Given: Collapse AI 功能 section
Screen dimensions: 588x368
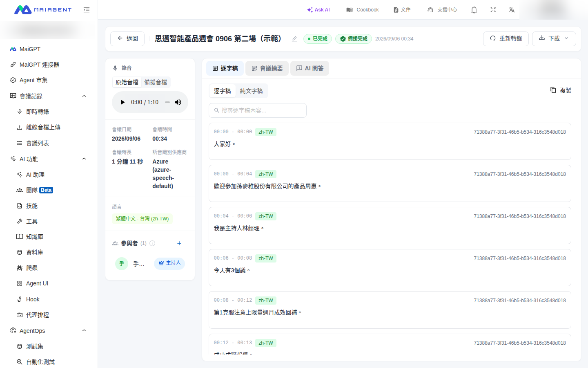Looking at the screenshot, I should [x=84, y=159].
